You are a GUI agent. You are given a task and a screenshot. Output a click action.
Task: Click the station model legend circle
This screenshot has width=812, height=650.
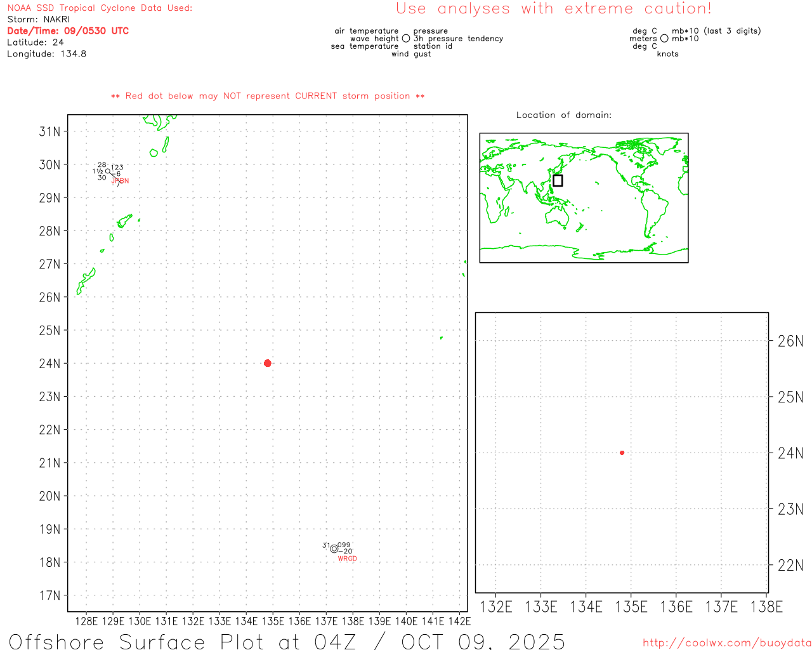(406, 39)
